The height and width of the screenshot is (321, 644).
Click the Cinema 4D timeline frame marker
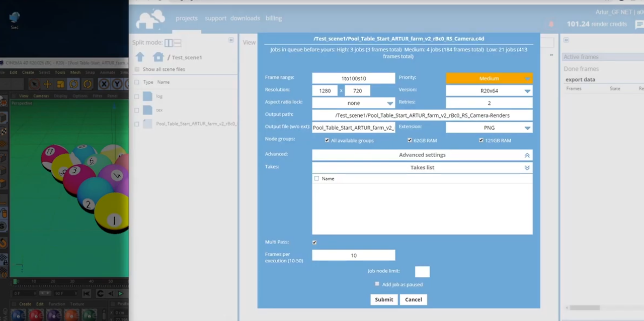[x=15, y=281]
